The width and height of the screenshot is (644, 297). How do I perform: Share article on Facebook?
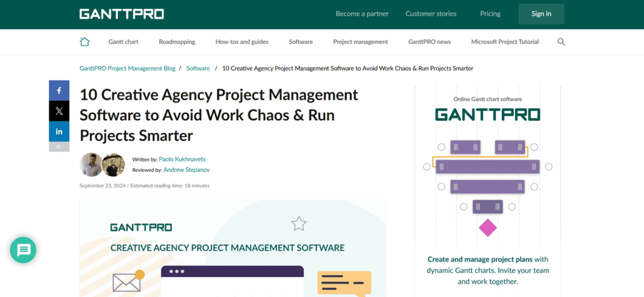[x=59, y=91]
